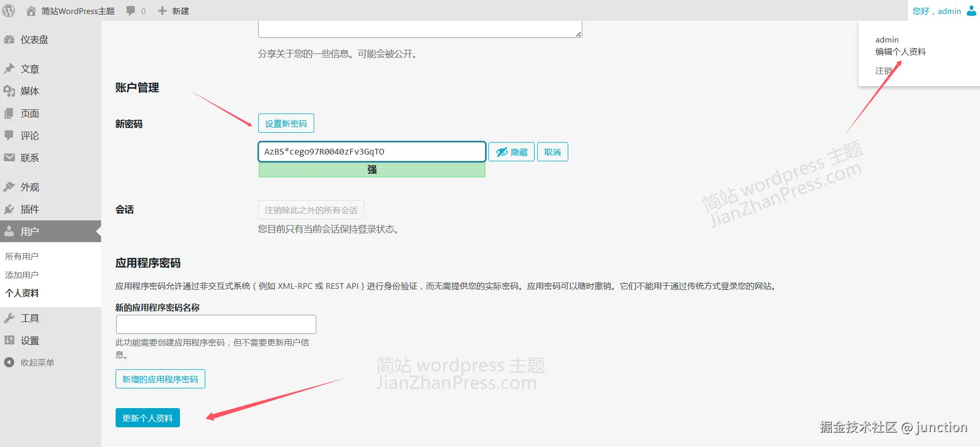This screenshot has height=447, width=980.
Task: Open the WordPress logo menu
Action: click(x=9, y=10)
